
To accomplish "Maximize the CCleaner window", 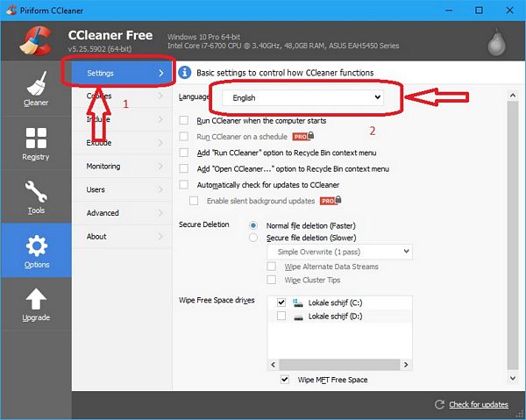I will click(x=479, y=11).
